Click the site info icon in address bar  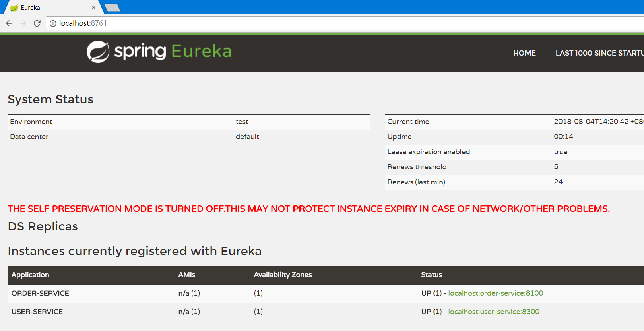(x=53, y=23)
